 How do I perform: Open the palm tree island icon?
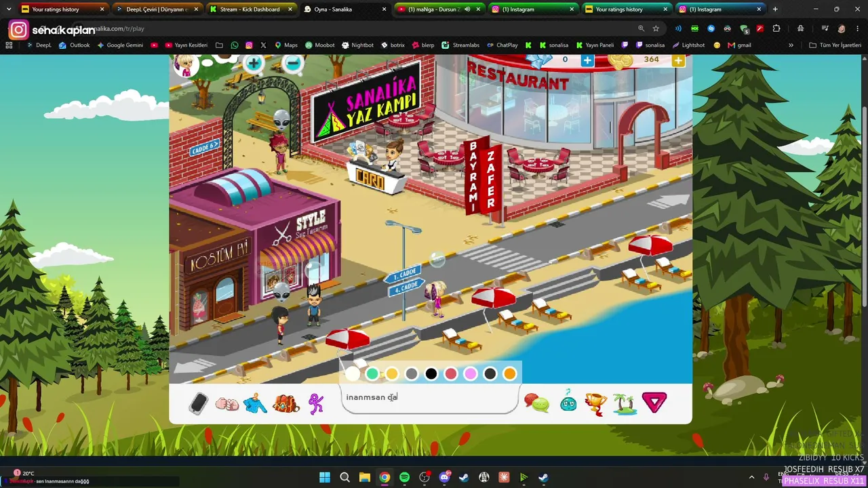pos(625,404)
